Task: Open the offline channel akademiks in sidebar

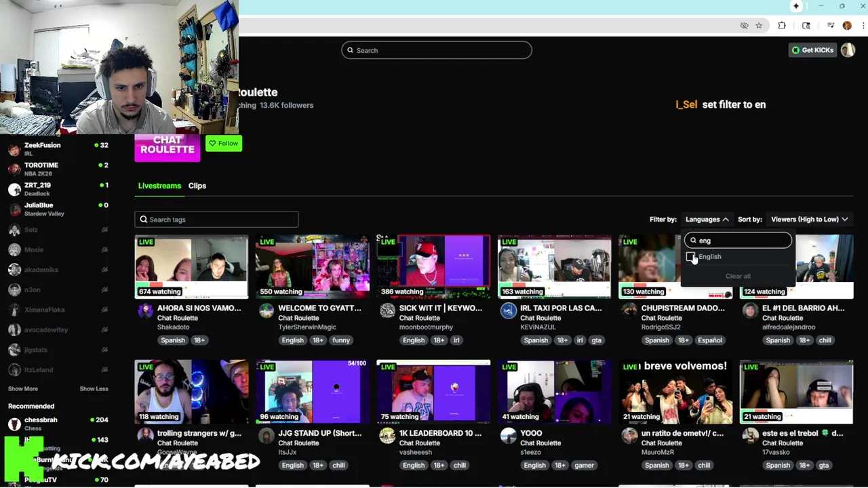Action: pos(58,270)
